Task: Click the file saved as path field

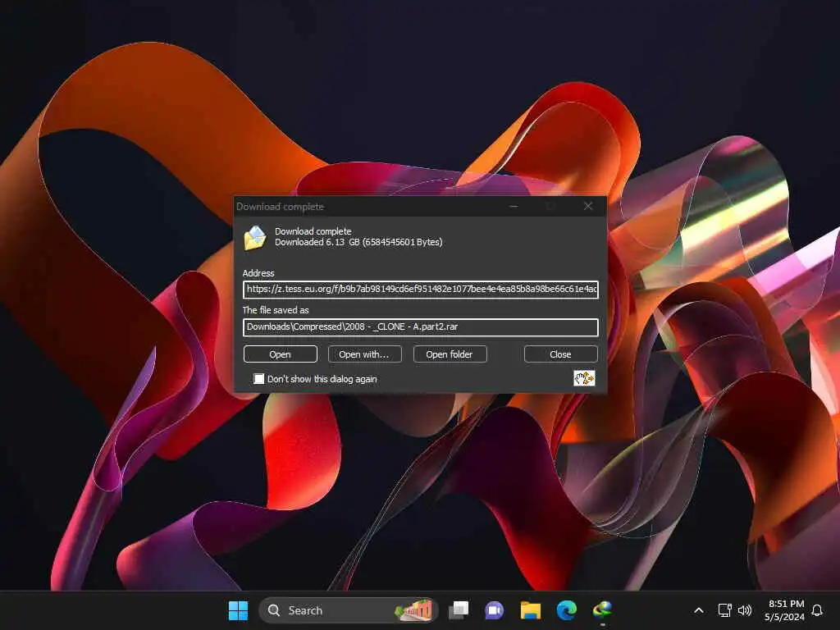Action: (421, 326)
